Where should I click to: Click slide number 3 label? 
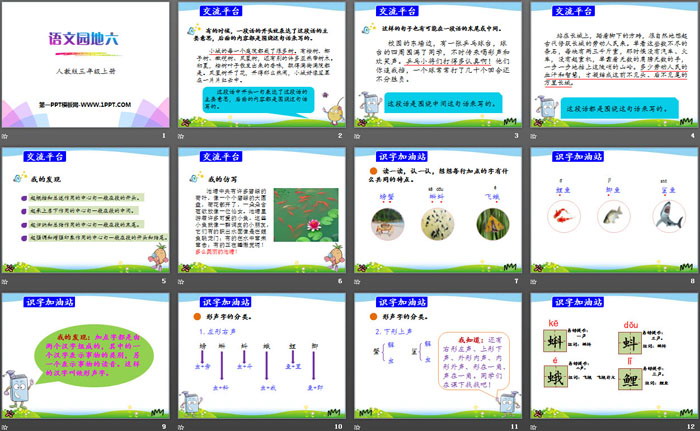(x=517, y=135)
